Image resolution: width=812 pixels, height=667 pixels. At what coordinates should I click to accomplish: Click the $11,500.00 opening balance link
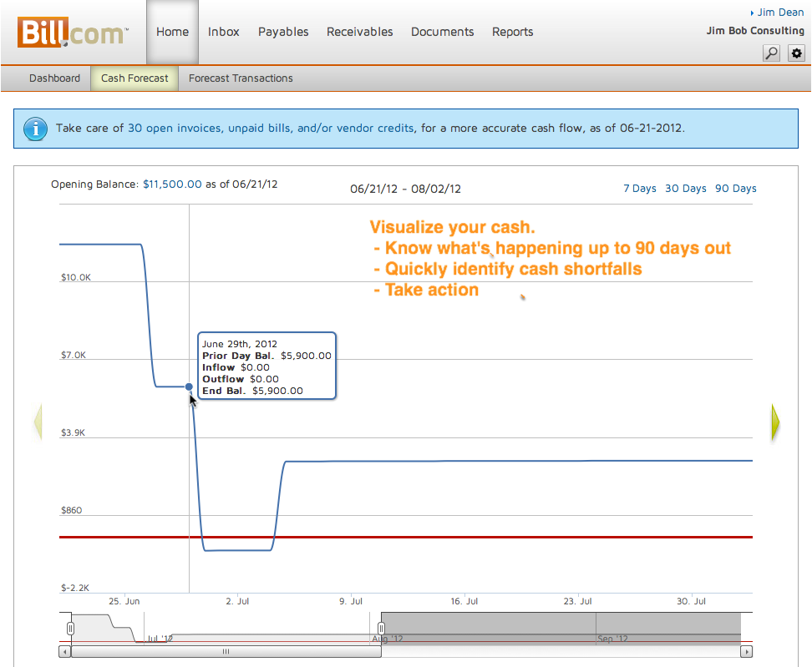pyautogui.click(x=172, y=184)
